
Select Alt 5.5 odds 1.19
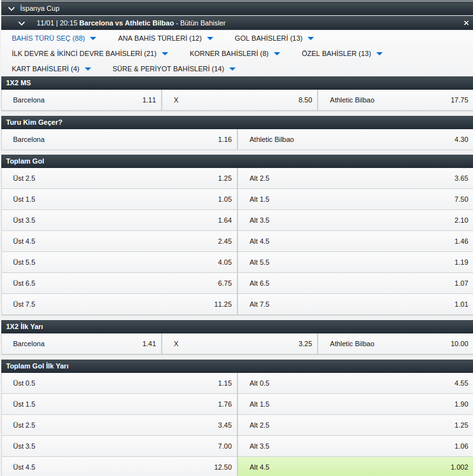click(x=355, y=262)
